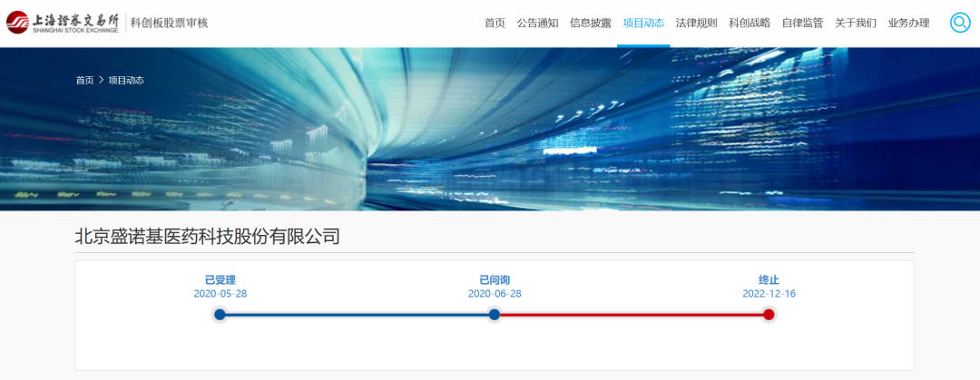This screenshot has width=980, height=380.
Task: Open 关于我们 page
Action: click(856, 23)
